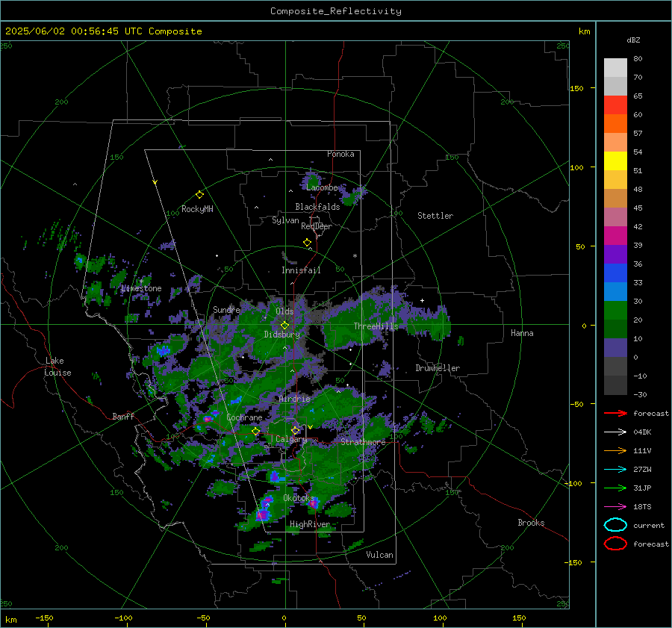Screen dimensions: 672x628
Task: Click the Cochrane city label
Action: 244,417
